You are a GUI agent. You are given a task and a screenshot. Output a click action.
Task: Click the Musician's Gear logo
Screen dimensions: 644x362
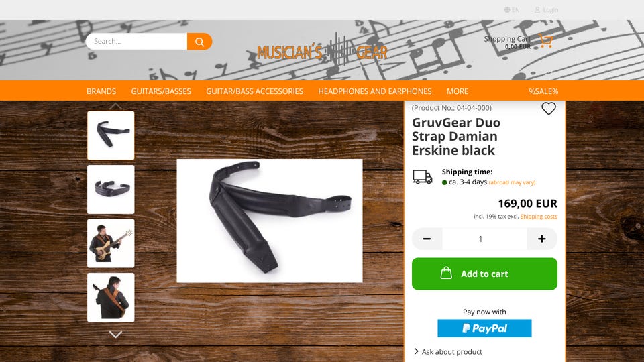click(x=322, y=52)
